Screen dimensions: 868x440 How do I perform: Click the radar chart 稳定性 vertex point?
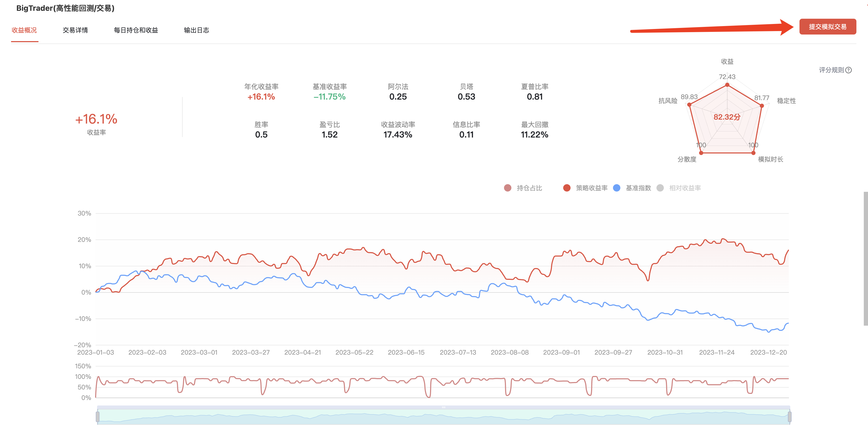pyautogui.click(x=762, y=106)
